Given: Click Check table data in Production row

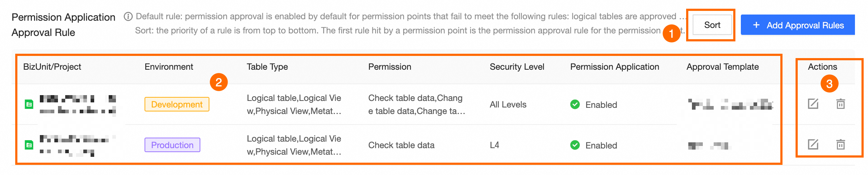Looking at the screenshot, I should [401, 145].
